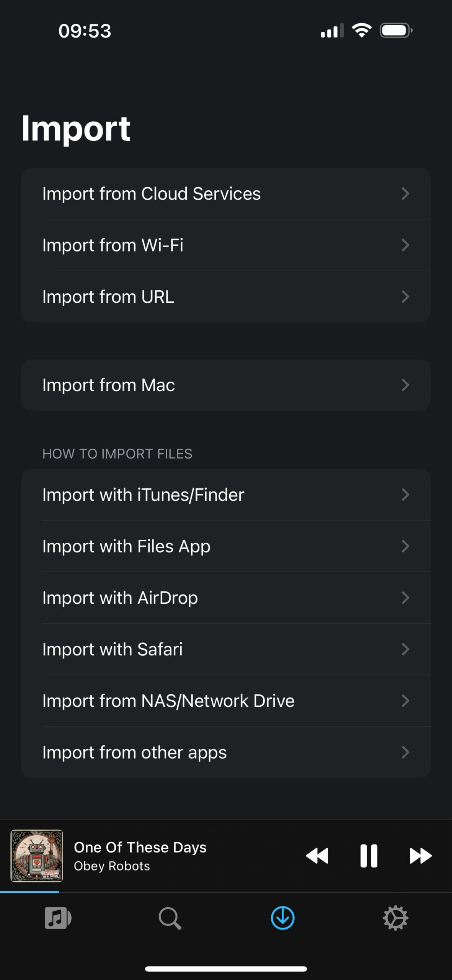Tap the playback progress bar
The image size is (452, 980).
click(x=226, y=892)
